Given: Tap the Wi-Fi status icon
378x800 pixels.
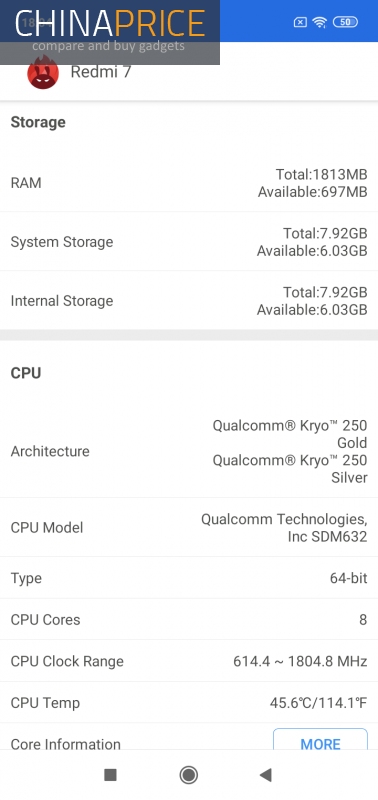Looking at the screenshot, I should click(x=319, y=22).
